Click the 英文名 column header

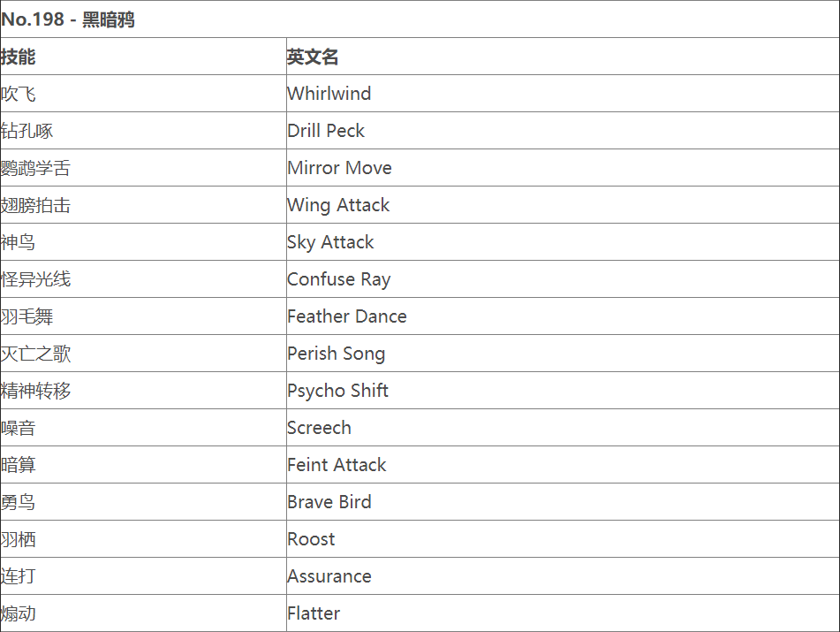click(313, 57)
